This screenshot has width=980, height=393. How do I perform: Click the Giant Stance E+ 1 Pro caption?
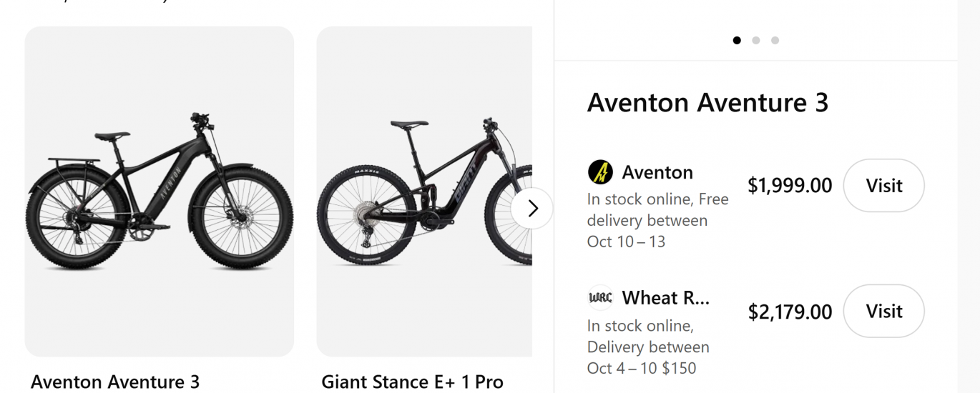(x=412, y=382)
